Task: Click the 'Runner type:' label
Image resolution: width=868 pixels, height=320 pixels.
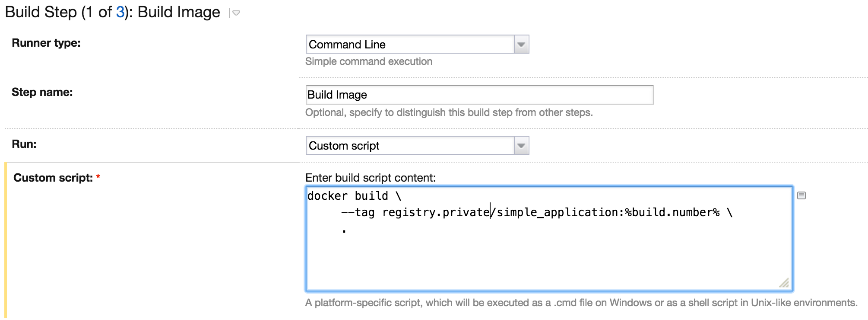Action: (x=46, y=43)
